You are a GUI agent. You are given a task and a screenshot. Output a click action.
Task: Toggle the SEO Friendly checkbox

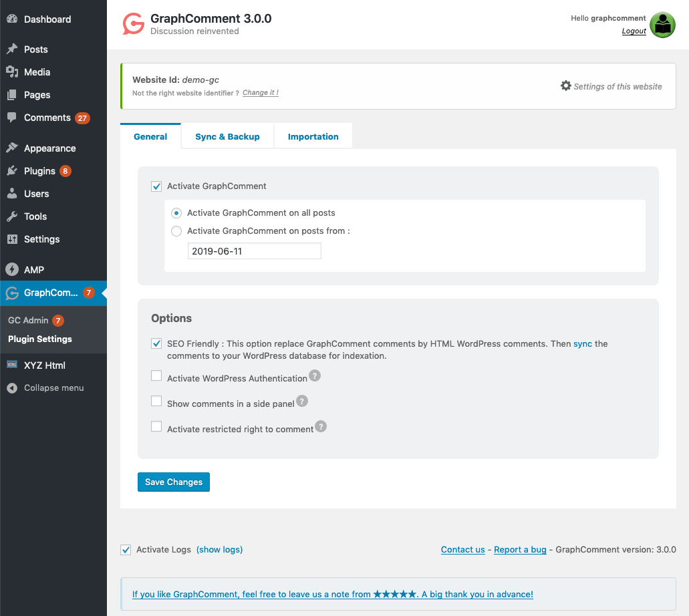pos(156,343)
